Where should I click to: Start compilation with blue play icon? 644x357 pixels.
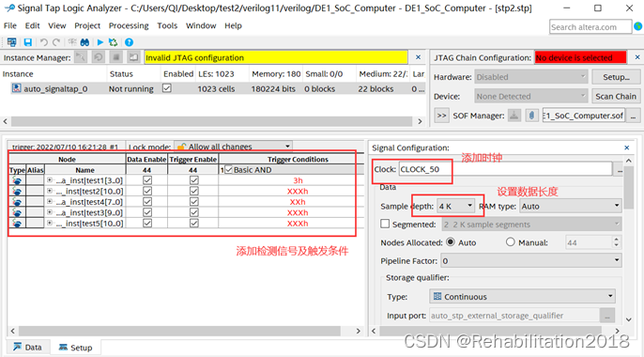point(100,42)
